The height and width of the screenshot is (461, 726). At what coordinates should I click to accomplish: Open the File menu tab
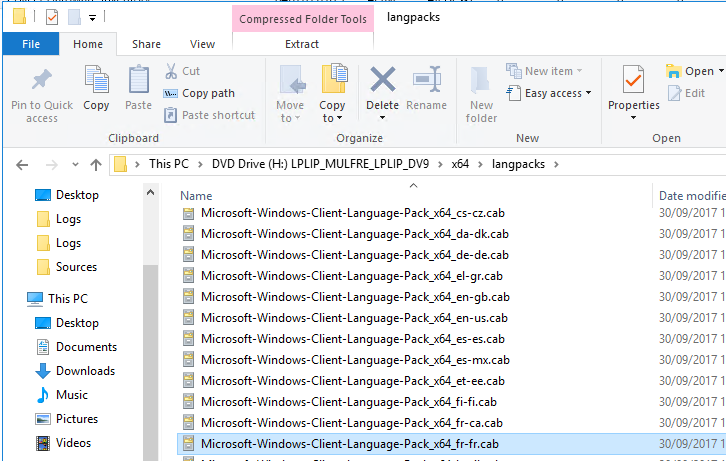[x=31, y=44]
